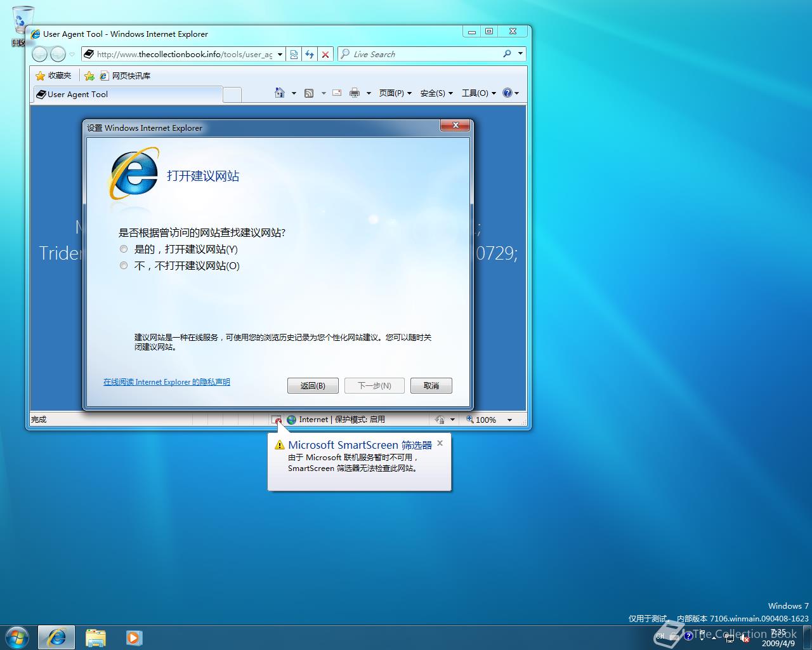Click the status bar privacy lock icon

[440, 420]
